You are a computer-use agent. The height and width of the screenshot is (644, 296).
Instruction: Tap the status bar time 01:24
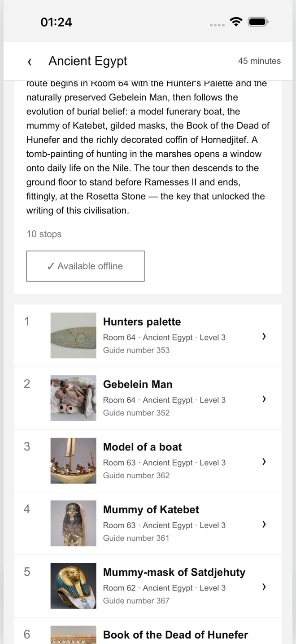click(56, 22)
